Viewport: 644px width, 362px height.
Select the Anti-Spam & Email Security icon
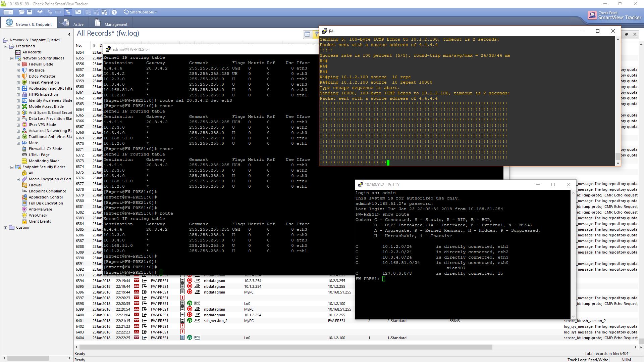(x=24, y=112)
